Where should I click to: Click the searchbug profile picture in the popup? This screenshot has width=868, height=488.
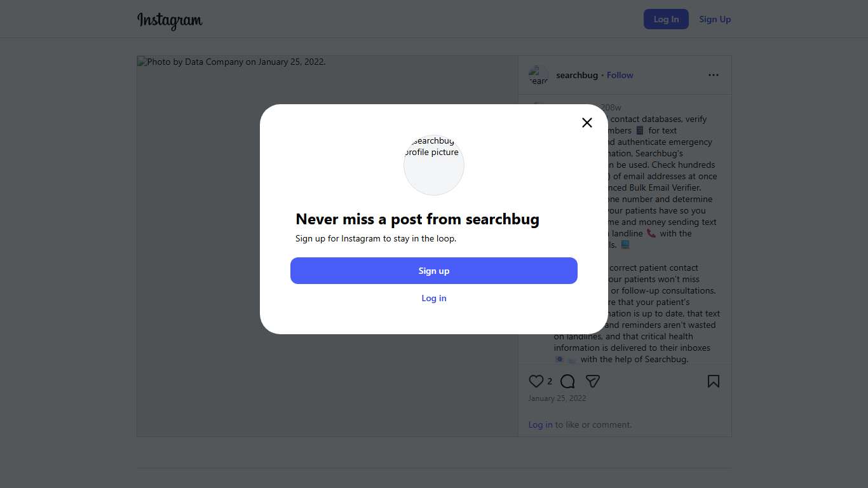(434, 165)
